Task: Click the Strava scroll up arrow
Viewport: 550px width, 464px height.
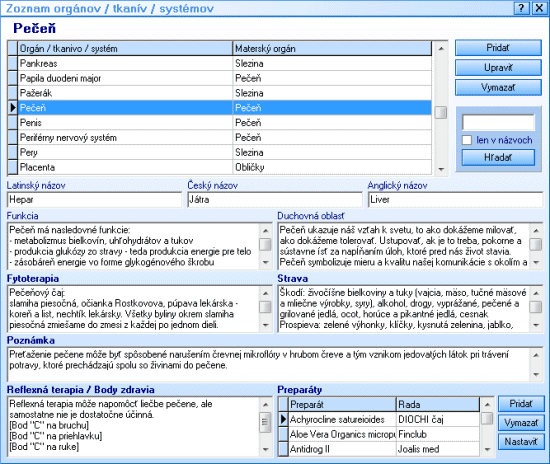Action: [x=536, y=293]
